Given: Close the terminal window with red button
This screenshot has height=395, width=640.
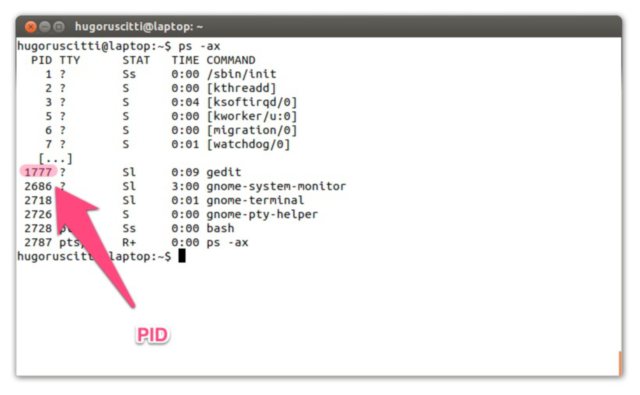Looking at the screenshot, I should click(x=31, y=27).
